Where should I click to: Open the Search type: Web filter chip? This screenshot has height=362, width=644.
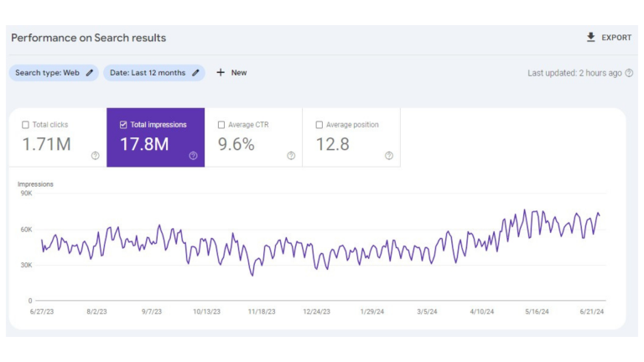(x=47, y=73)
